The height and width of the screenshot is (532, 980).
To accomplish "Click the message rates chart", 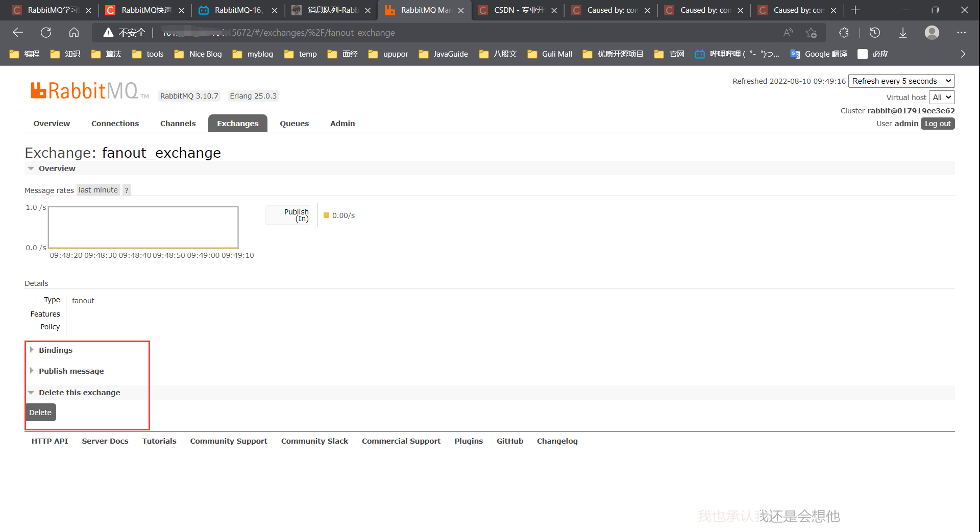I will point(143,227).
